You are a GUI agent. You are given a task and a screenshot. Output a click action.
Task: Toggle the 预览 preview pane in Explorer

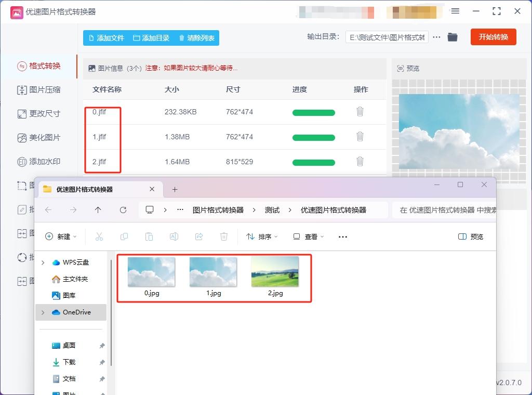[x=470, y=236]
